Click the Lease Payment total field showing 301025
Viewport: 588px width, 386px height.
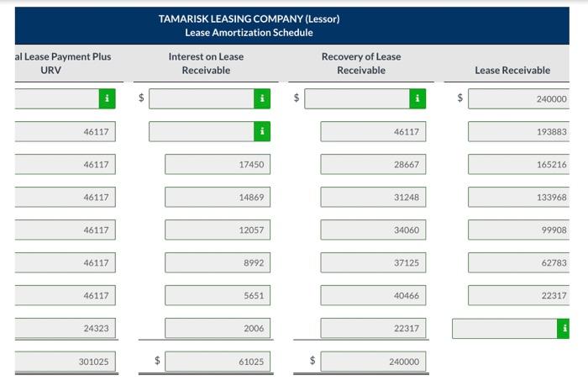click(66, 362)
